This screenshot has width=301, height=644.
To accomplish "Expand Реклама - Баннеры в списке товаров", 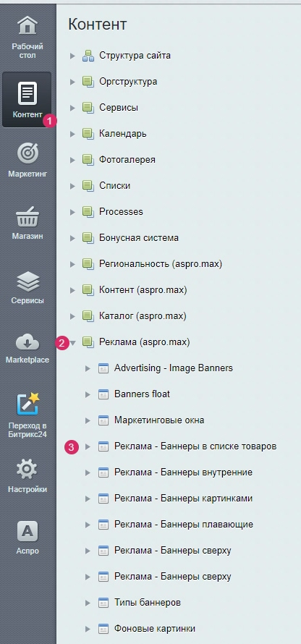I will click(88, 446).
